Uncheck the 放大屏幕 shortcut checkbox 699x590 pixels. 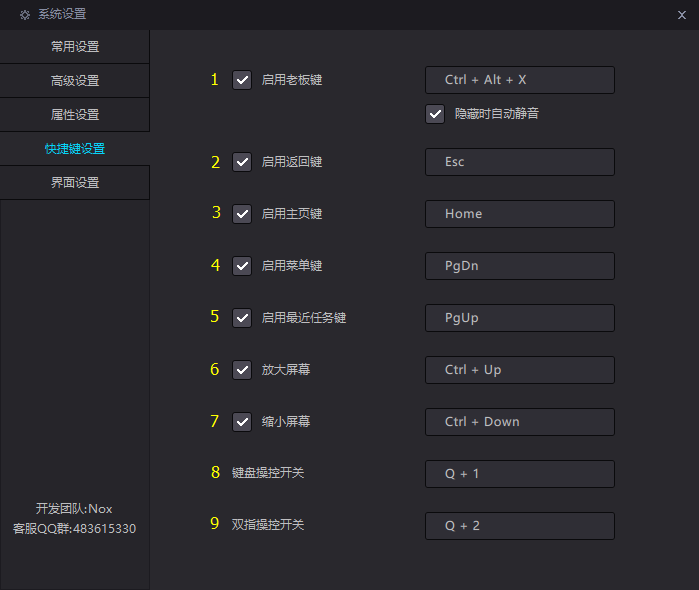point(242,370)
